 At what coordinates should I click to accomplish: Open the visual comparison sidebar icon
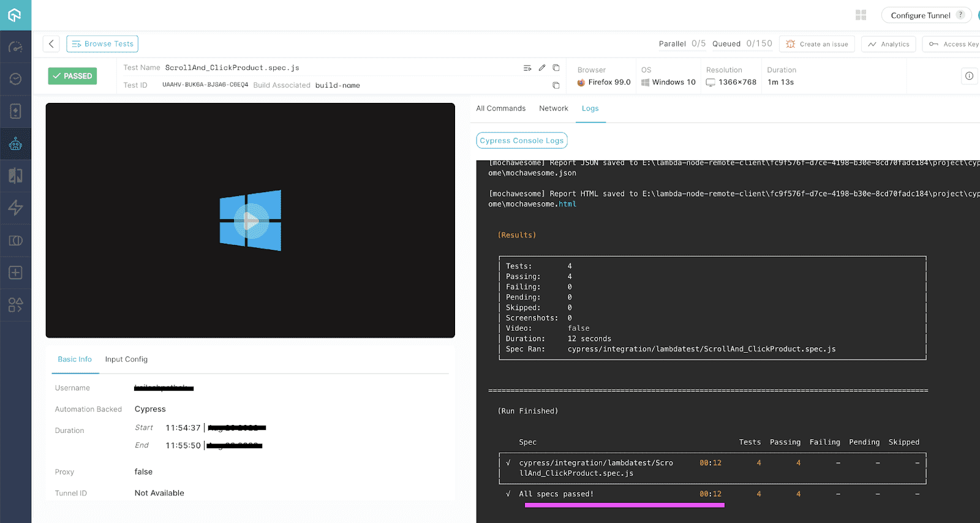click(x=15, y=176)
